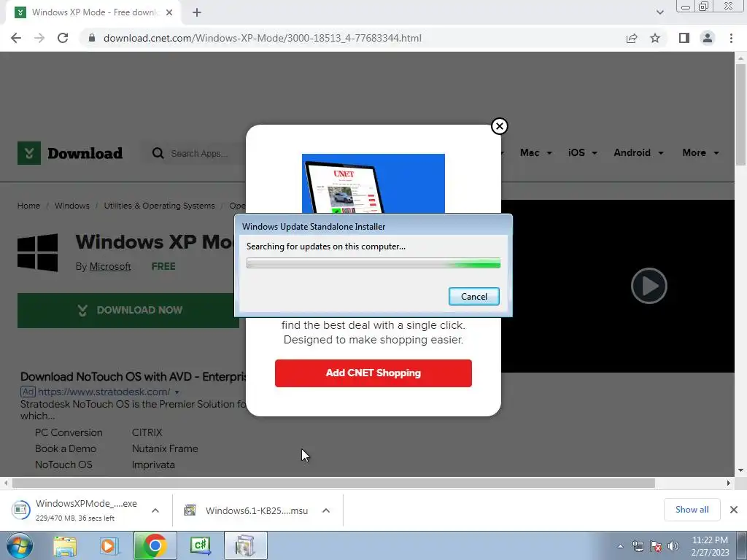Click the CNET Download logo

(x=70, y=153)
